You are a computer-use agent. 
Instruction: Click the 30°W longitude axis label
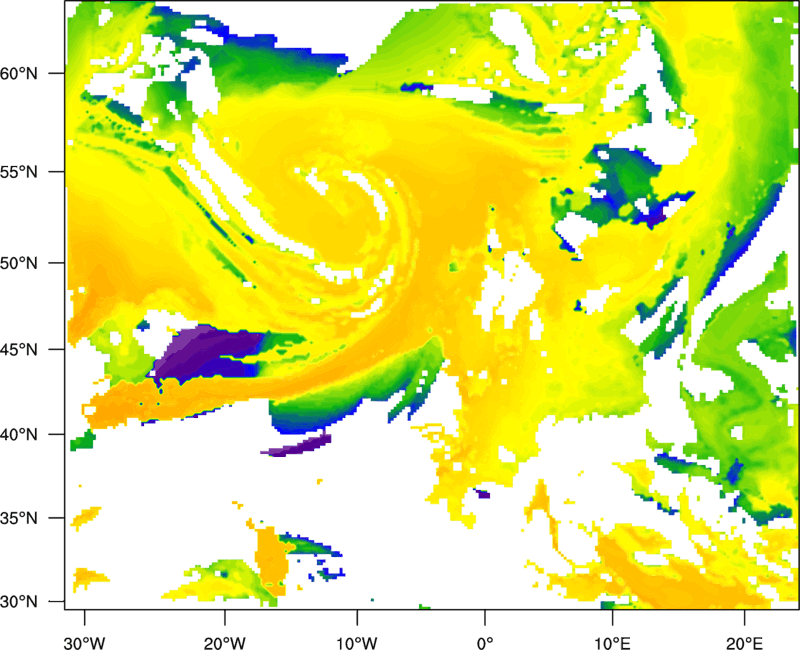coord(85,643)
